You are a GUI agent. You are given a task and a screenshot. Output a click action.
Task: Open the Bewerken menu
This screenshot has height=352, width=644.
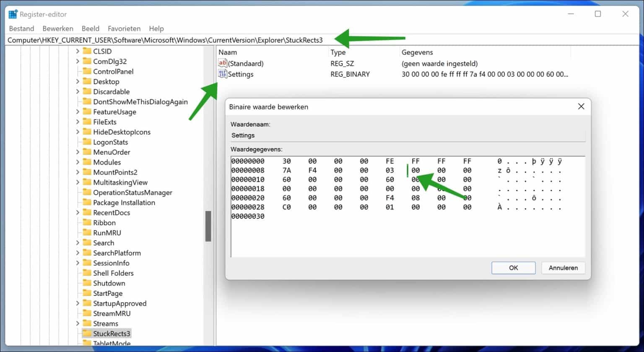click(57, 28)
